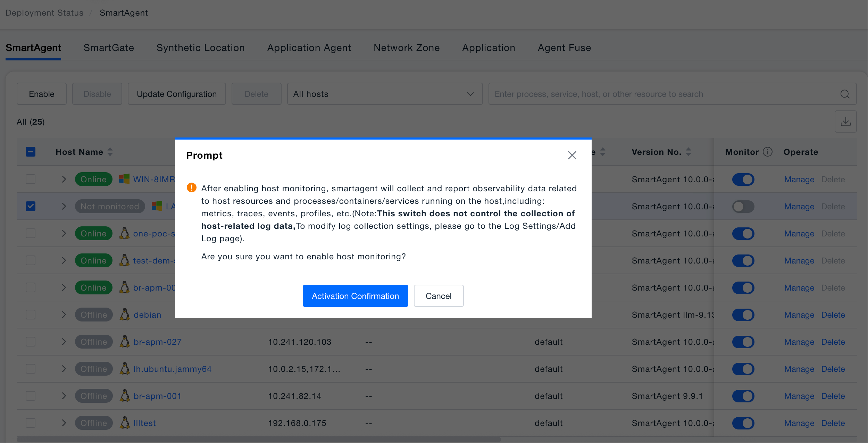Viewport: 868px width, 443px height.
Task: Click the Update Configuration button
Action: click(x=177, y=94)
